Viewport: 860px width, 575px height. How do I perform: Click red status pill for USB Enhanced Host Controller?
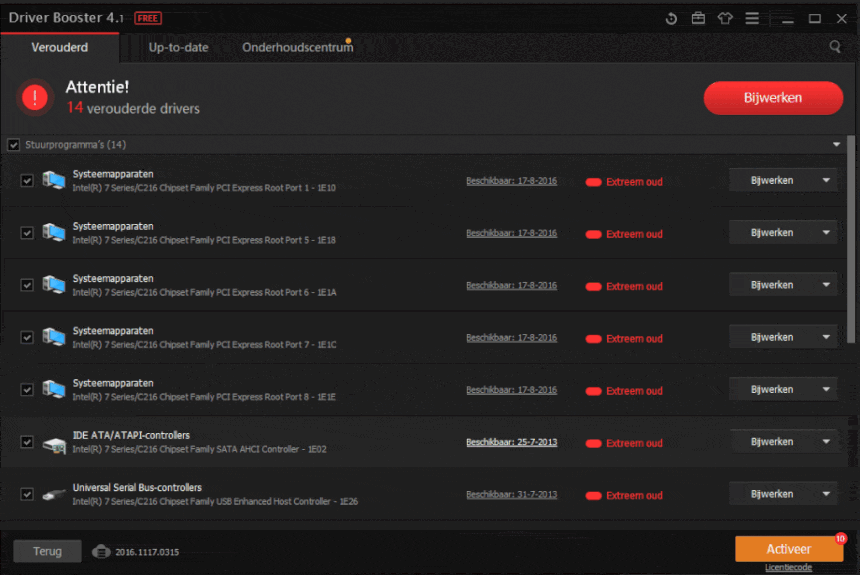click(x=593, y=495)
